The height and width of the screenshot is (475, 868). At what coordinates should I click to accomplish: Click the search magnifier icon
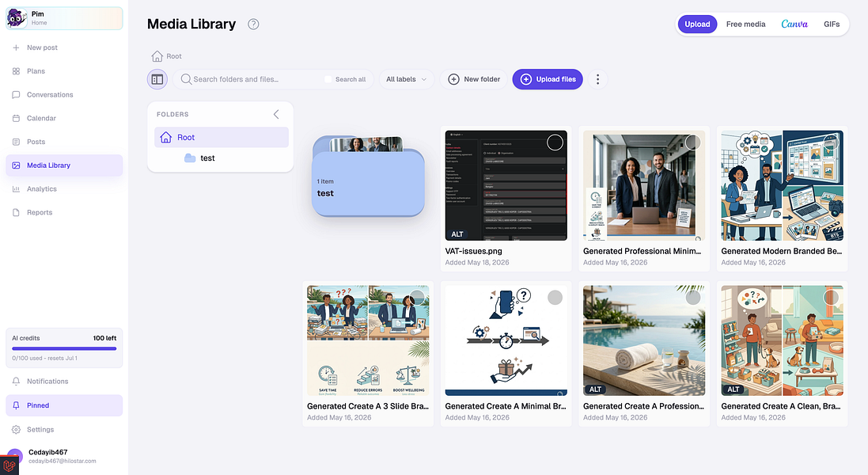coord(186,79)
